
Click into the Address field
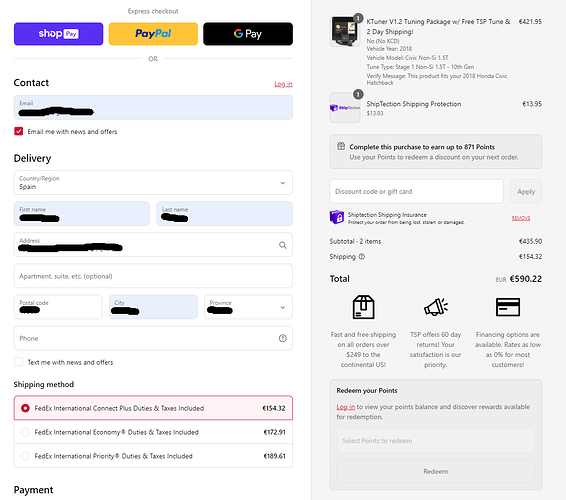[153, 245]
